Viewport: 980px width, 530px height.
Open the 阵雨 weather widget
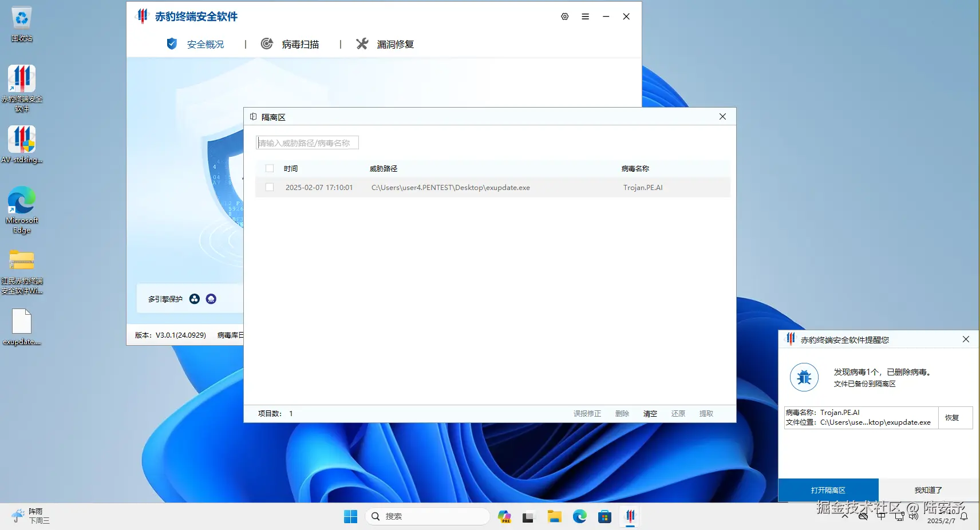31,516
